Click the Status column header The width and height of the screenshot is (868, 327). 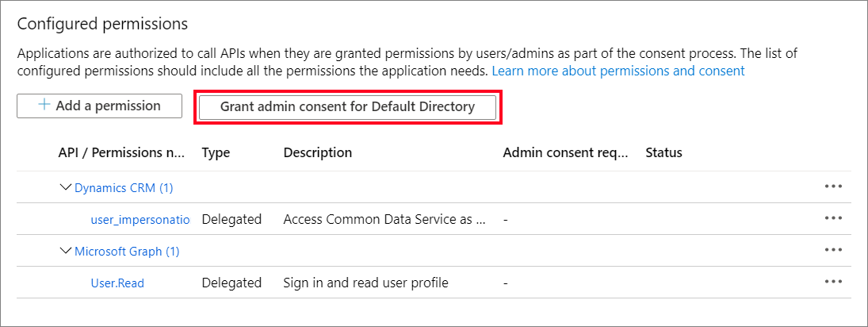tap(663, 152)
